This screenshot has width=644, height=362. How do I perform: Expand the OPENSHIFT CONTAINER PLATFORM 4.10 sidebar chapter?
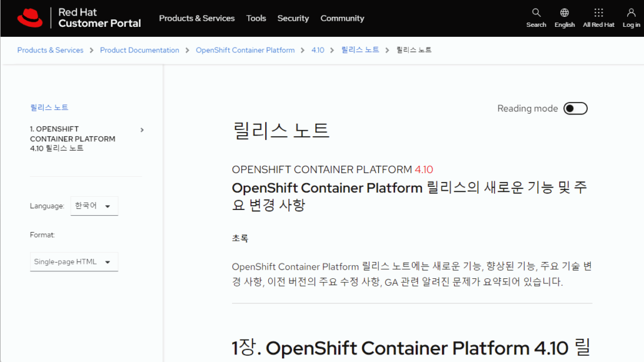141,129
